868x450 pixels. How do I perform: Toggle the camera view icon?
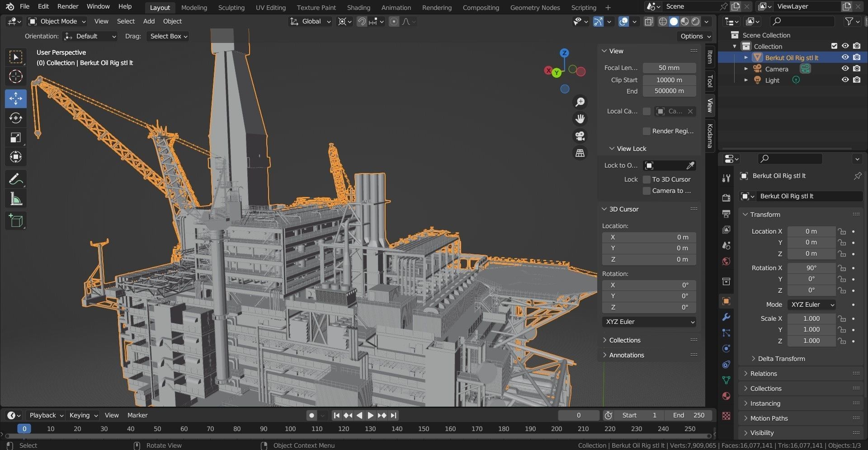pyautogui.click(x=580, y=136)
